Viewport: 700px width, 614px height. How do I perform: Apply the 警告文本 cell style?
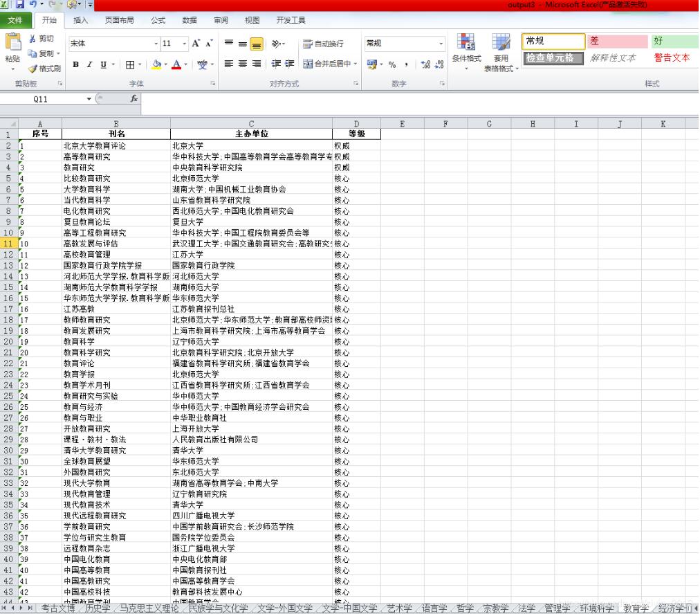coord(670,58)
